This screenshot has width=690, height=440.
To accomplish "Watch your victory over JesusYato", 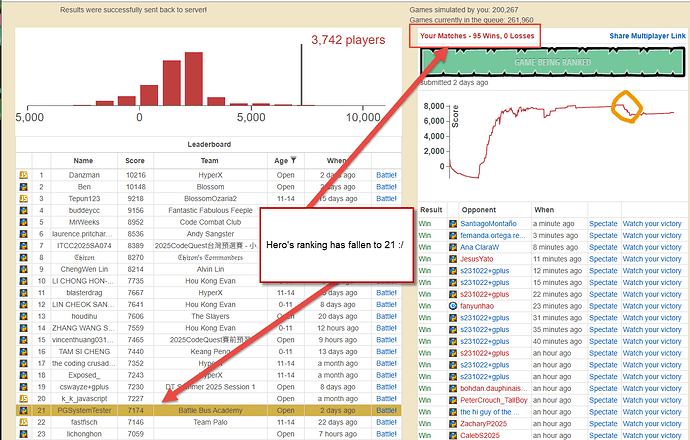I will coord(652,259).
